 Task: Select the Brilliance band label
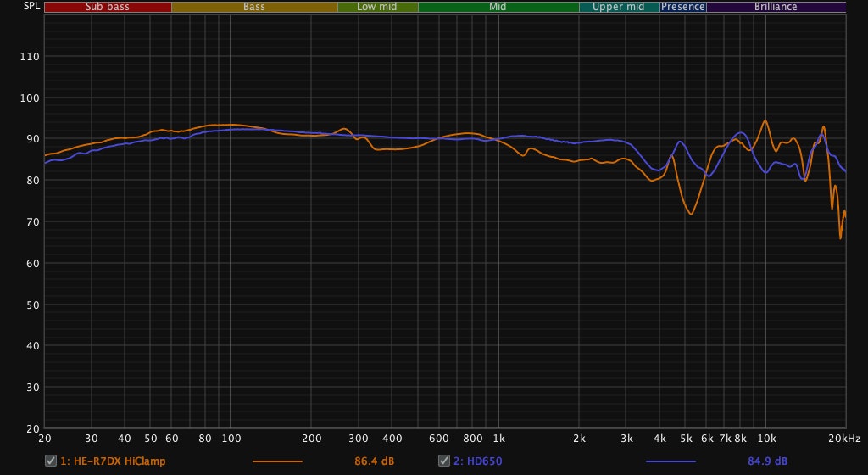pos(776,7)
